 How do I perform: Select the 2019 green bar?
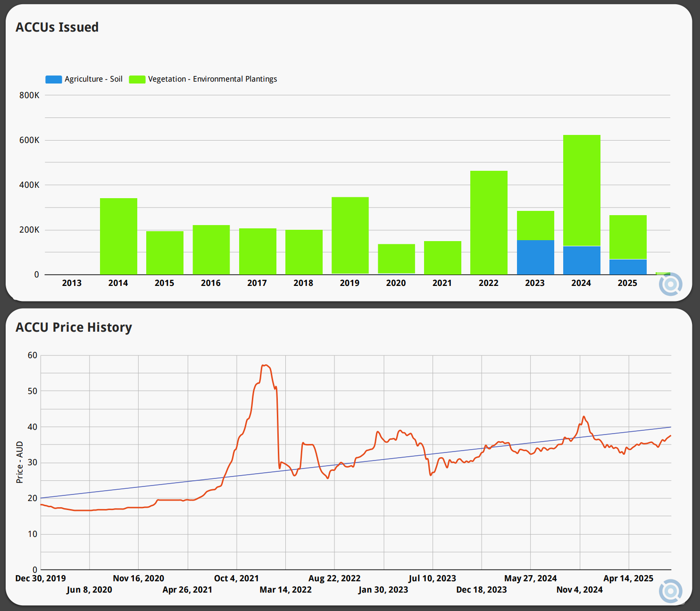pos(350,235)
